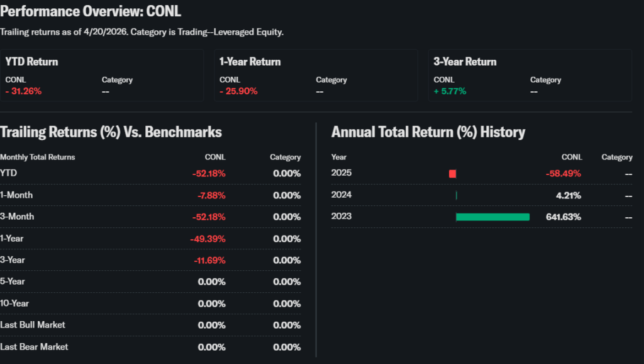Click the Last Bear Market row label
Image resolution: width=644 pixels, height=364 pixels.
34,347
